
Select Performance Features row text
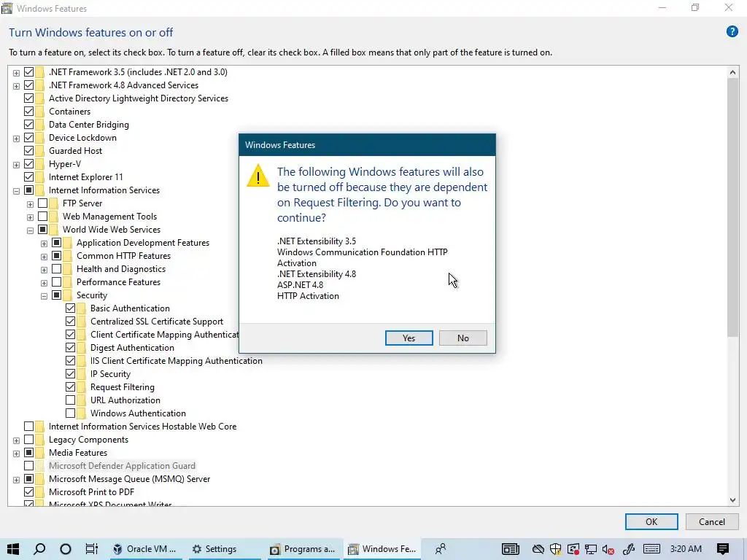click(118, 282)
